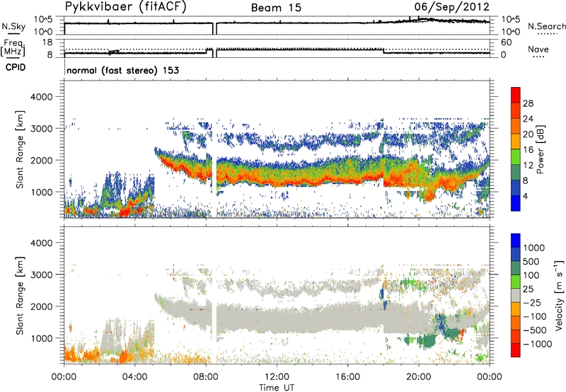Click the "4000" tick on power panel
566x392 pixels.
(x=41, y=97)
